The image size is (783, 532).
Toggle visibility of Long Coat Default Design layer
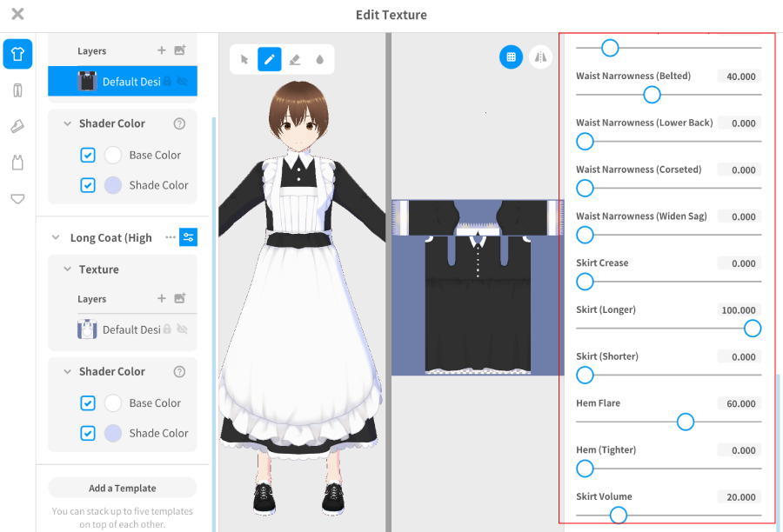182,329
